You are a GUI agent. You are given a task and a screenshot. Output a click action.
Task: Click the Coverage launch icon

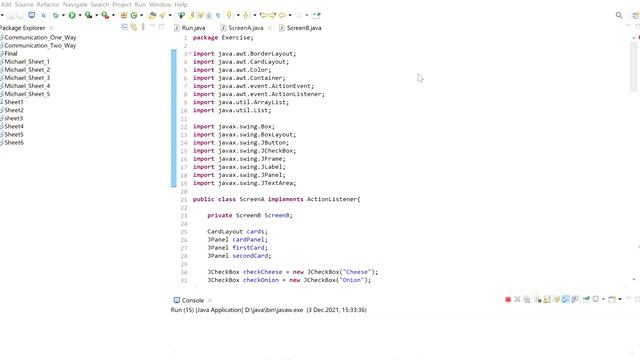pos(89,15)
